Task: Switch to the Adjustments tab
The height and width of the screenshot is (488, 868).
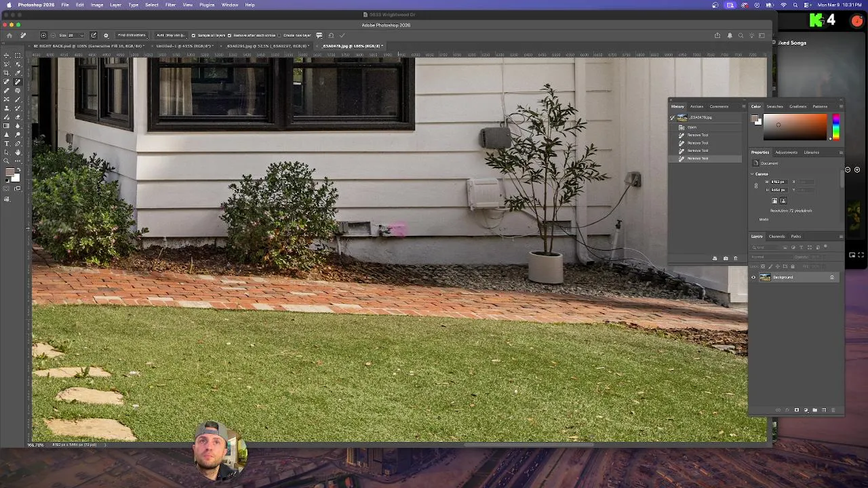Action: pyautogui.click(x=787, y=152)
